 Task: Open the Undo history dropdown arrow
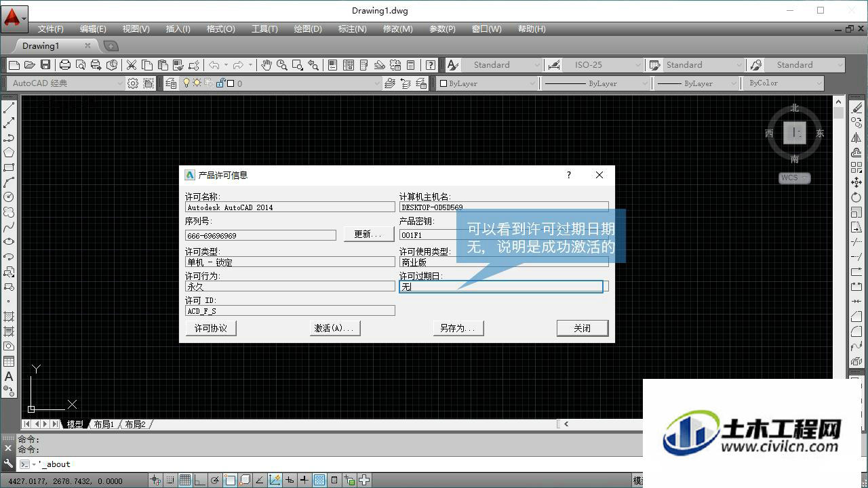coord(226,65)
